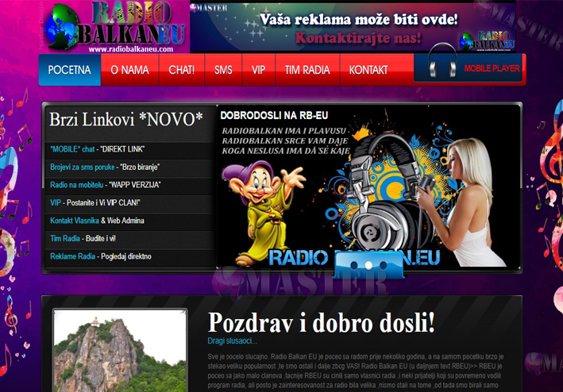Select the middle slider pagination dot

(x=368, y=265)
